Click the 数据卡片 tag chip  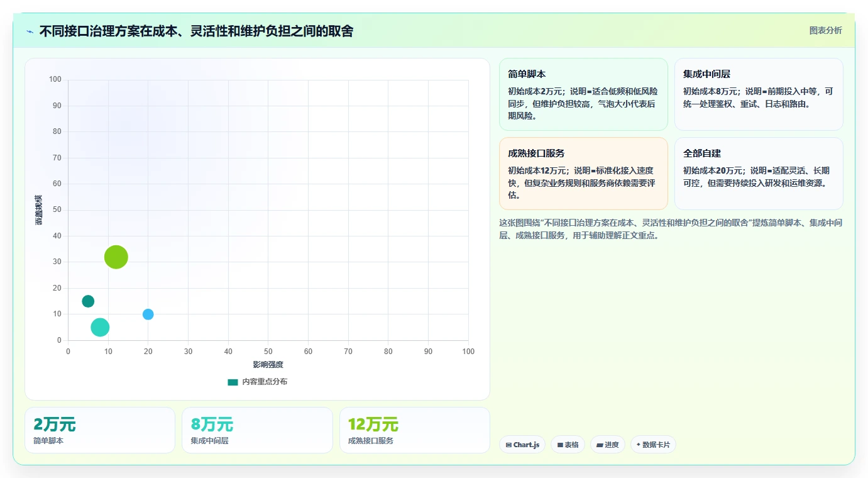pyautogui.click(x=653, y=445)
